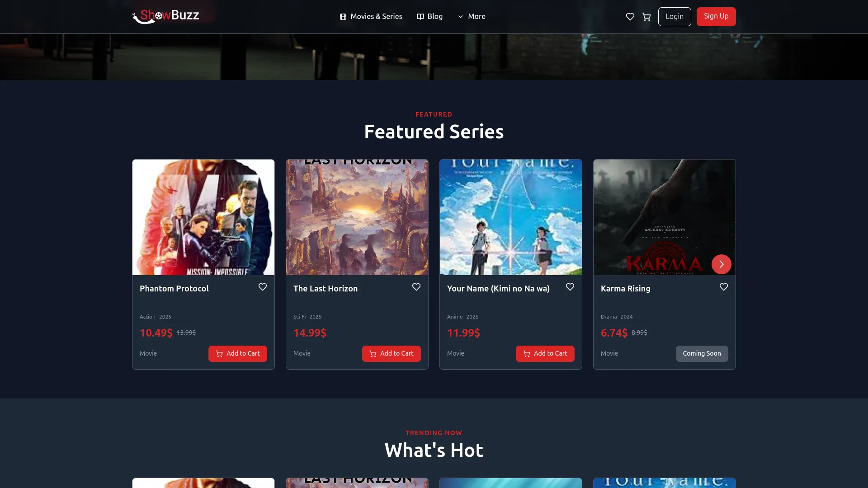868x488 pixels.
Task: Open Movies & Series menu item
Action: (x=371, y=17)
